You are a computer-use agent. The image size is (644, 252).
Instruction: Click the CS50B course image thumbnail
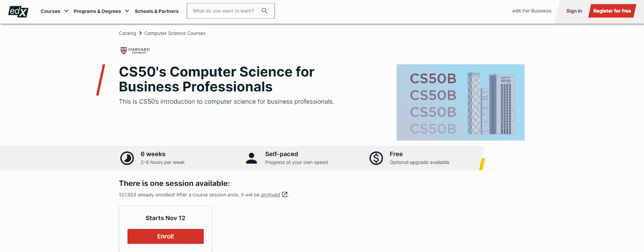[x=460, y=102]
